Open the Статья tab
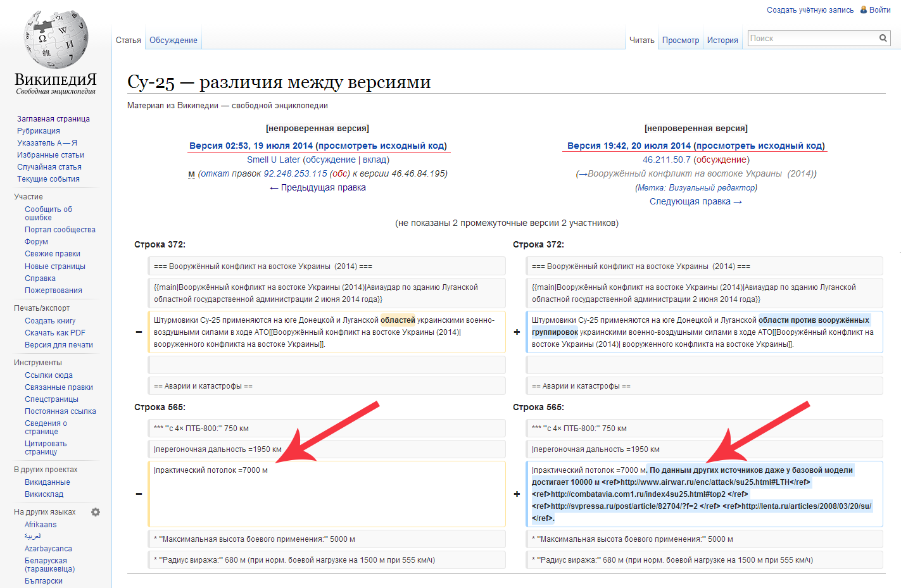Viewport: 901px width, 588px height. coord(129,40)
